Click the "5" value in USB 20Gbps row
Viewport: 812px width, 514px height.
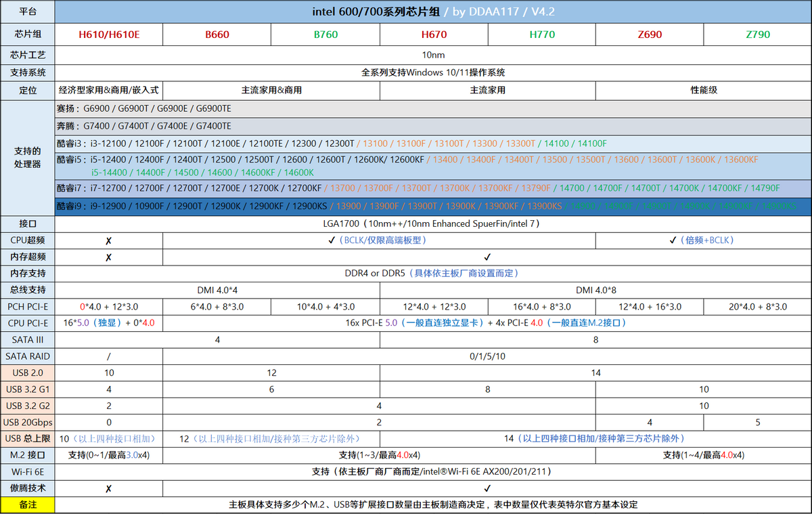click(x=758, y=422)
